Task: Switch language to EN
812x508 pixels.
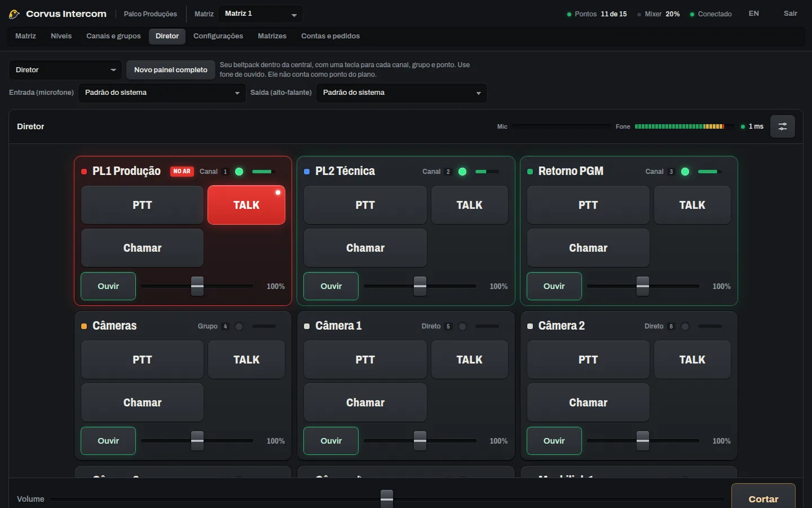Action: pyautogui.click(x=754, y=14)
